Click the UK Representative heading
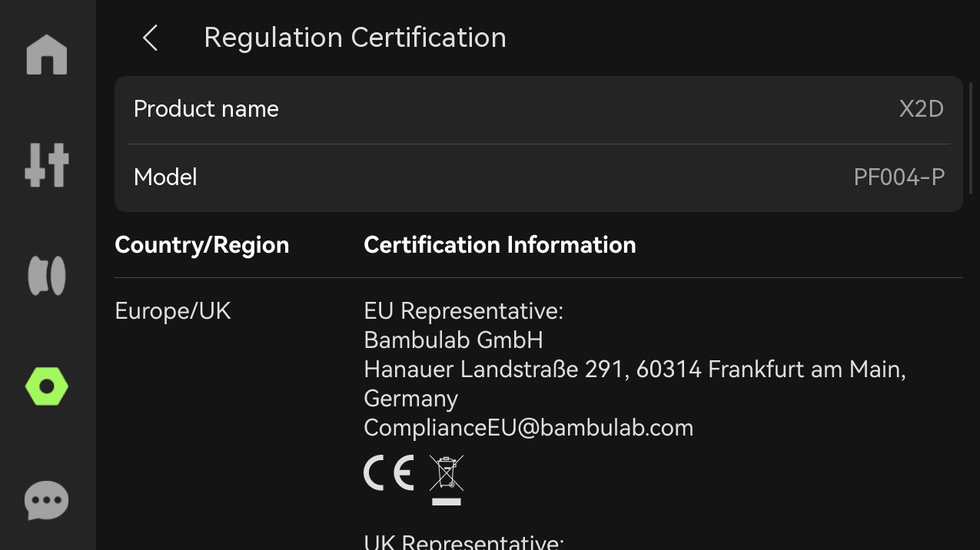This screenshot has width=980, height=550. (x=464, y=542)
